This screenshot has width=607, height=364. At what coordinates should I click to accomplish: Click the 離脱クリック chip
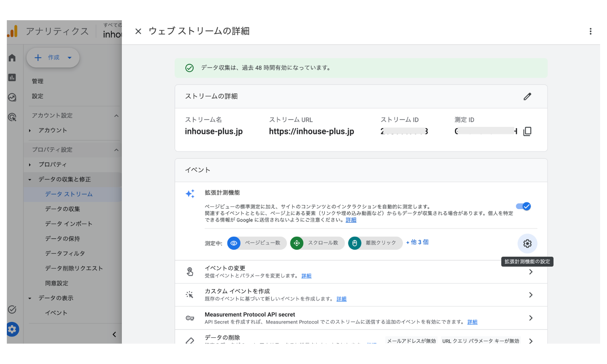click(x=375, y=243)
